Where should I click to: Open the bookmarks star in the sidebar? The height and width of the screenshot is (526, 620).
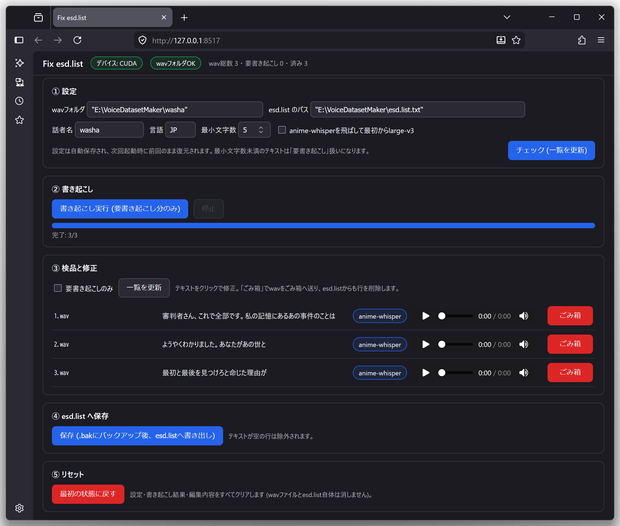point(19,120)
